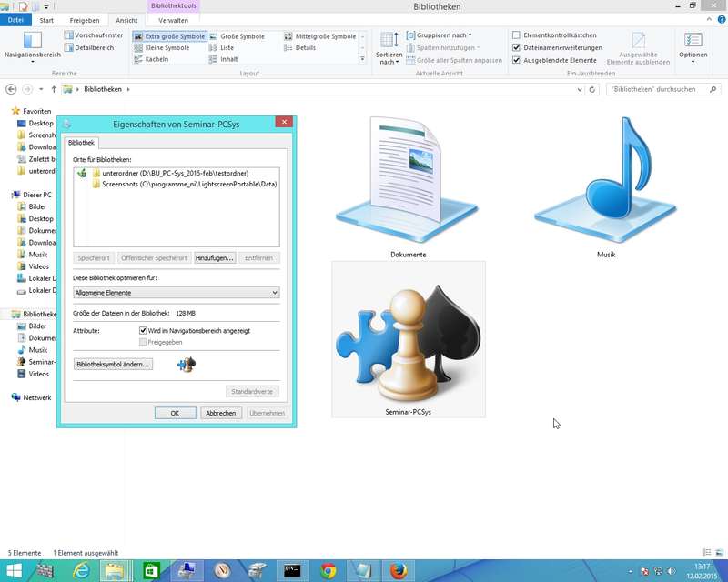Open Internet Explorer from taskbar
Screen dimensions: 728x582
(x=81, y=571)
